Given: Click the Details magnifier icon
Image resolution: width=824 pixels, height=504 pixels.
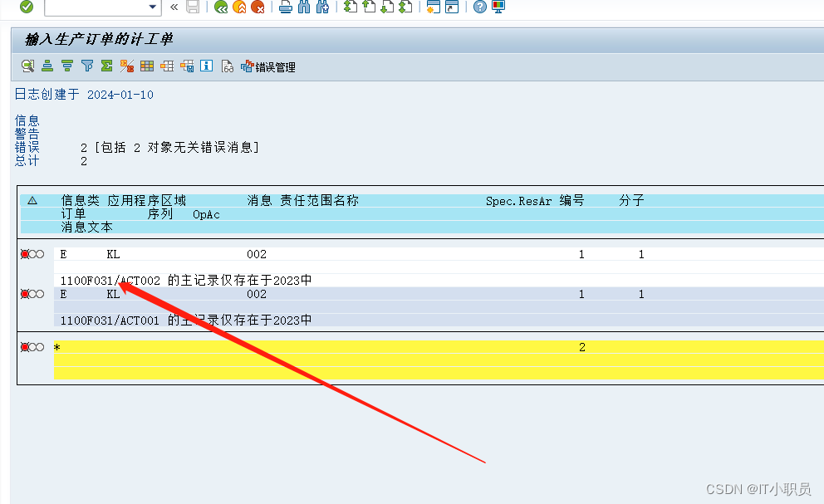Looking at the screenshot, I should point(27,66).
